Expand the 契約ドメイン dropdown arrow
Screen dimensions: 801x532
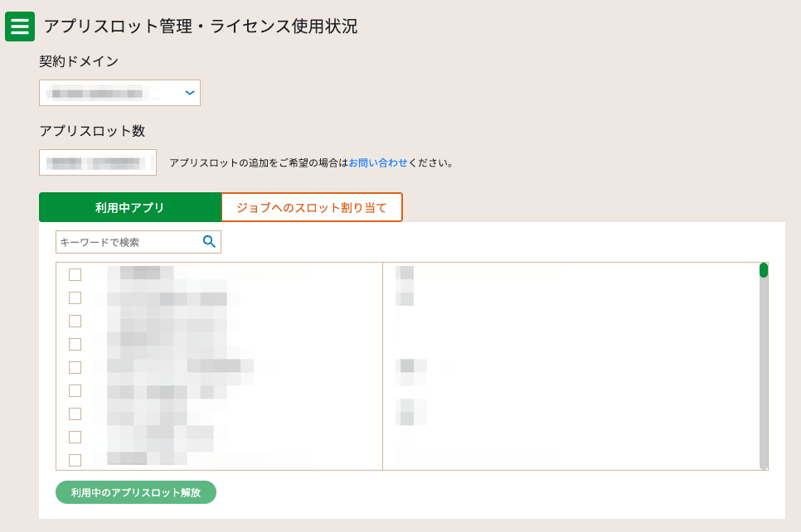coord(190,93)
